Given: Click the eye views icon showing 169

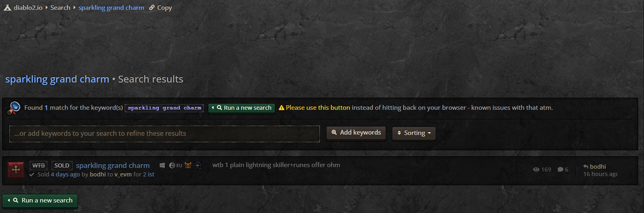Looking at the screenshot, I should click(x=536, y=170).
